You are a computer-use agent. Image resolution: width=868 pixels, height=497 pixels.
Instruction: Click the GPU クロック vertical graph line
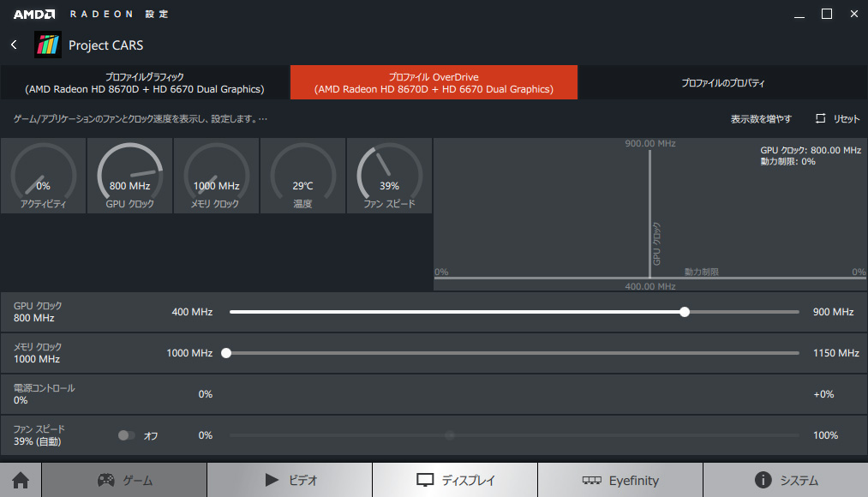(x=650, y=213)
